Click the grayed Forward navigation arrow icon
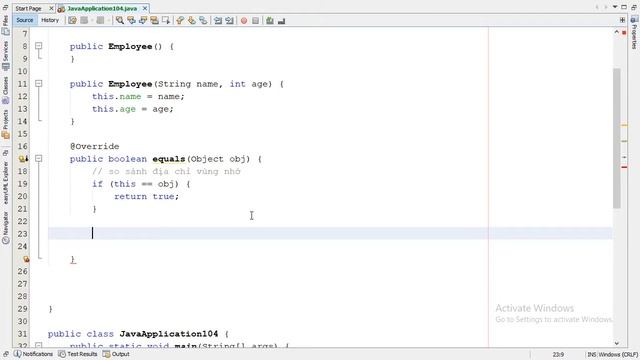Viewport: 640px width, 360px height. click(x=100, y=20)
